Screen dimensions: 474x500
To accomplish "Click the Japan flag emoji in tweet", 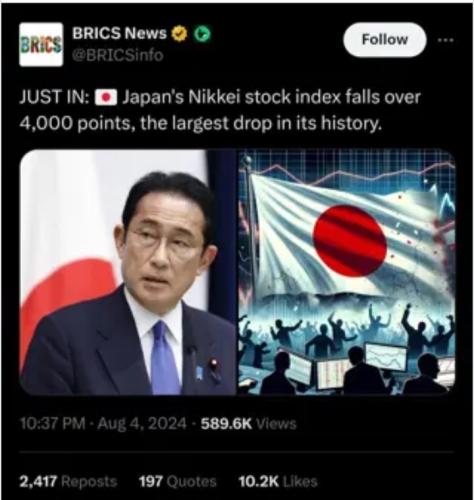I will tap(106, 98).
